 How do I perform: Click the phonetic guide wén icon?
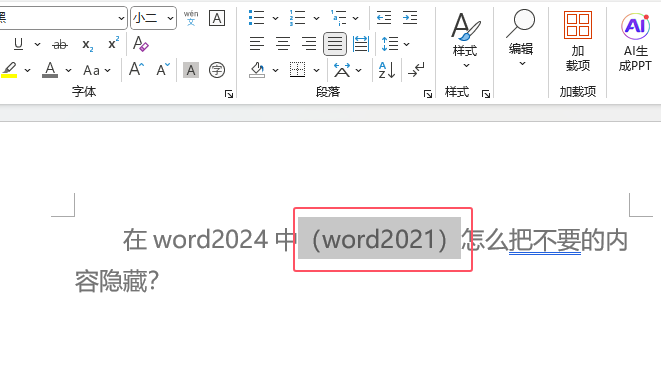191,18
